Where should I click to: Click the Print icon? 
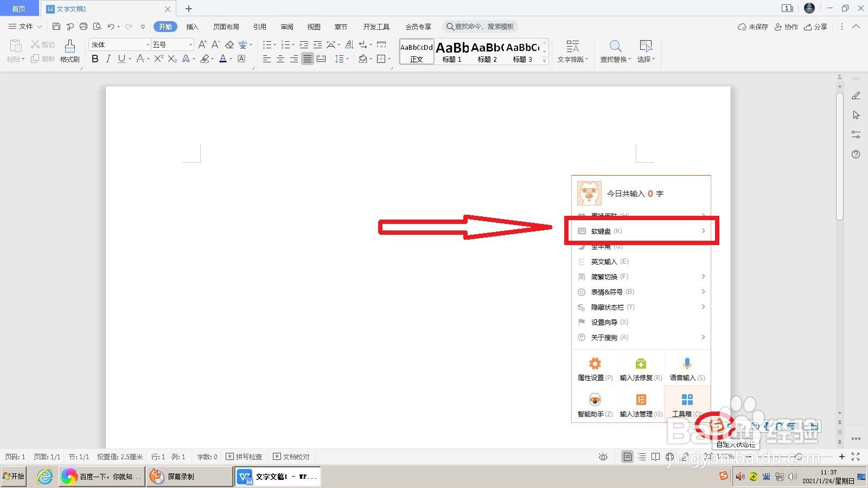click(x=84, y=27)
